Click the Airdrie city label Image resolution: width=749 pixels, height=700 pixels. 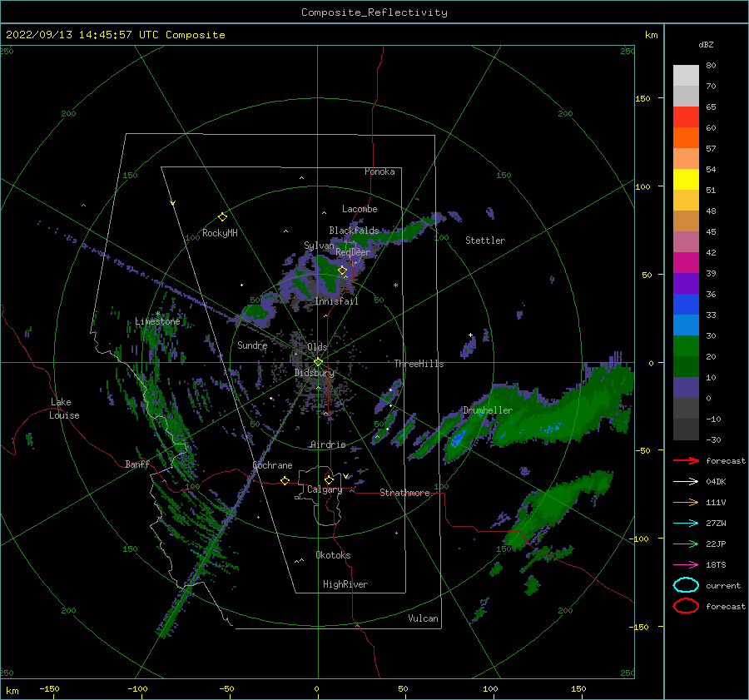(328, 444)
